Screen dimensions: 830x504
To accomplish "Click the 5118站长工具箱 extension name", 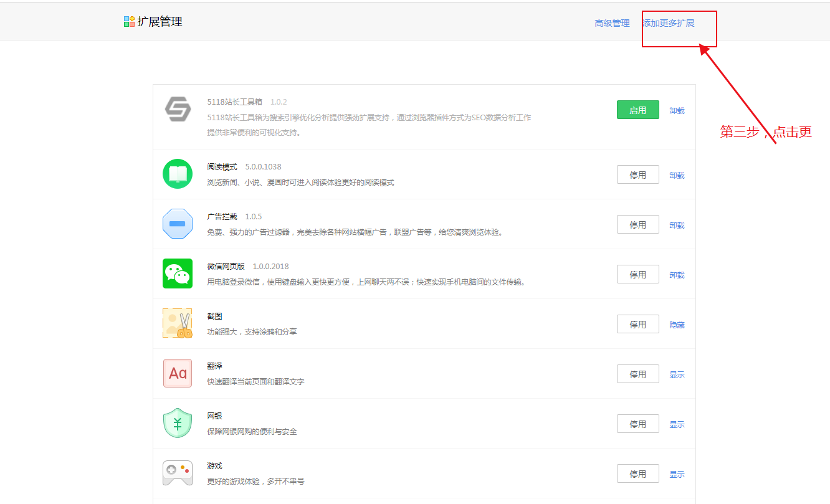I will (x=235, y=102).
